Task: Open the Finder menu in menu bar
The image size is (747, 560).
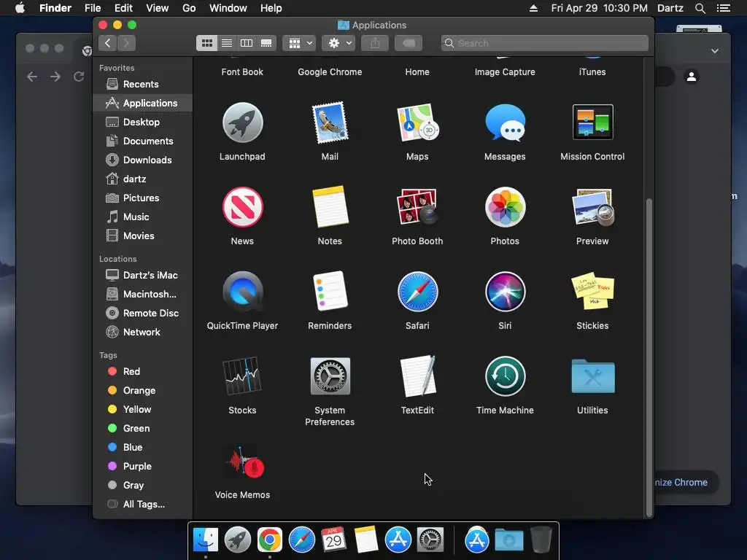Action: tap(55, 8)
